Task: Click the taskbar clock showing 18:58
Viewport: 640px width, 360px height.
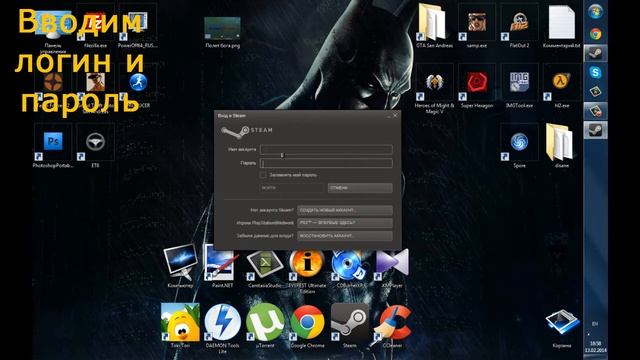Action: [x=596, y=347]
